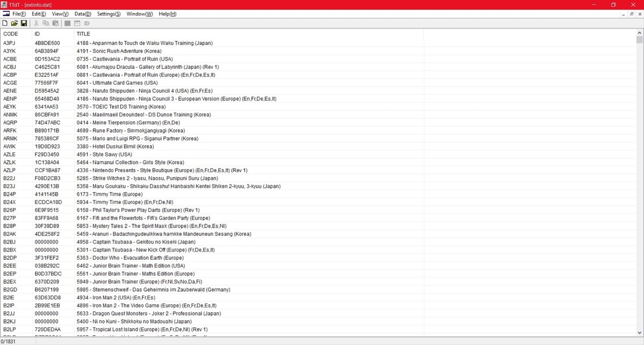Click code ANMK in the list
The width and height of the screenshot is (644, 345).
(x=11, y=115)
